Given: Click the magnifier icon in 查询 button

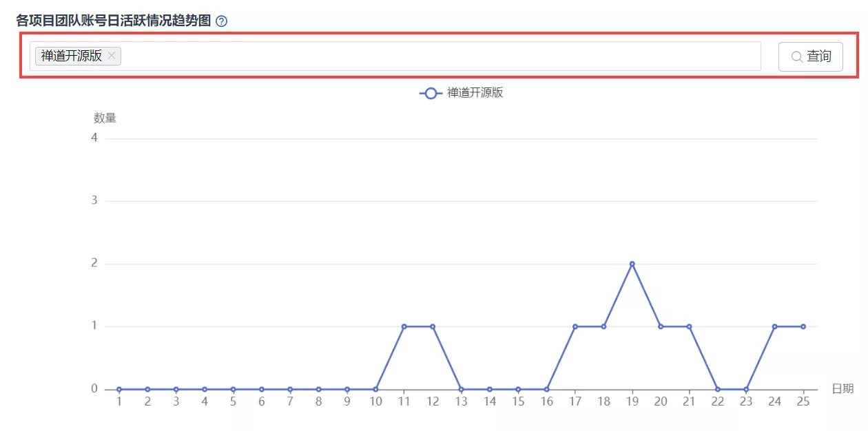Looking at the screenshot, I should (796, 57).
